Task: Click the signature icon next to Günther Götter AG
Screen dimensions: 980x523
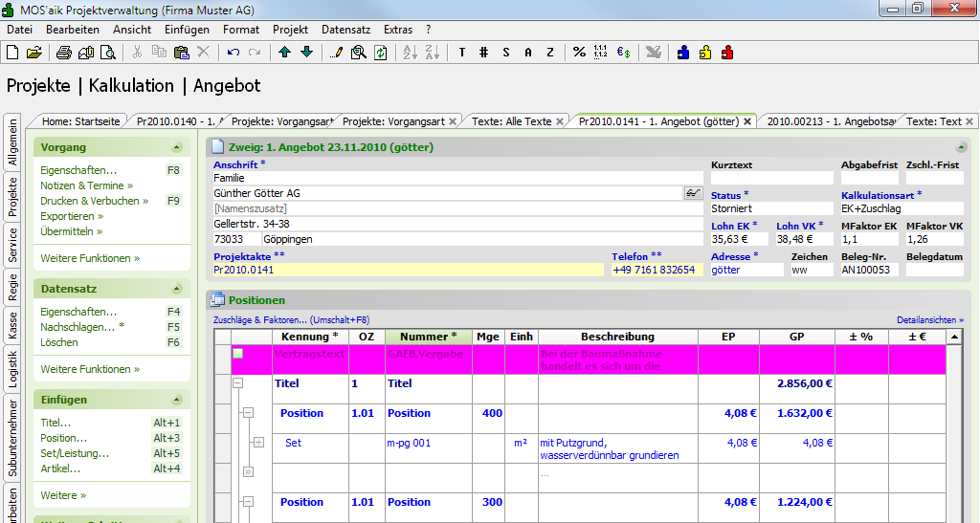Action: tap(693, 193)
